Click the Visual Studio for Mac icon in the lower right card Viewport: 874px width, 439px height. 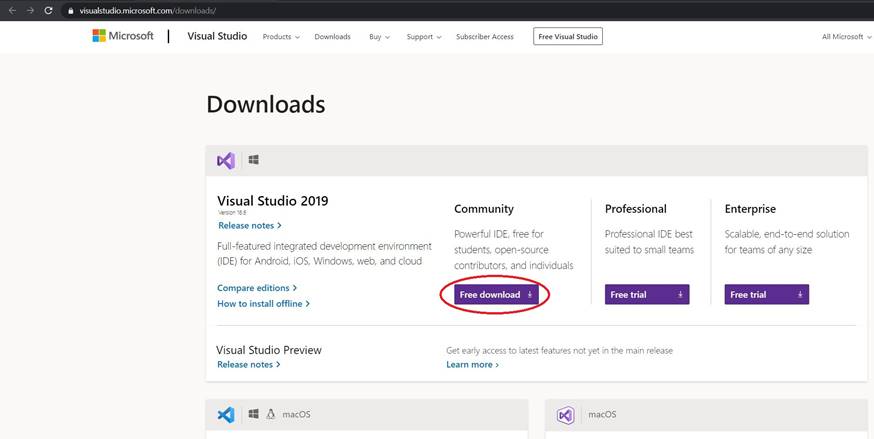(x=566, y=414)
